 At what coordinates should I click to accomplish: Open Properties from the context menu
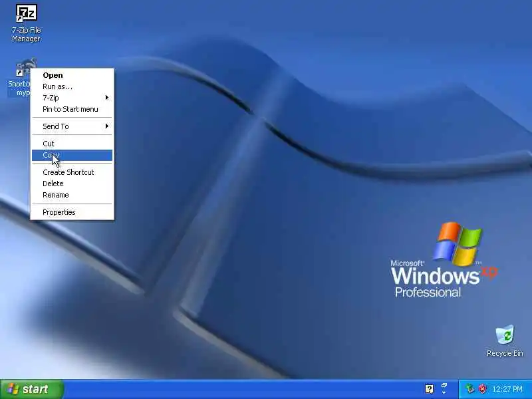72,212
